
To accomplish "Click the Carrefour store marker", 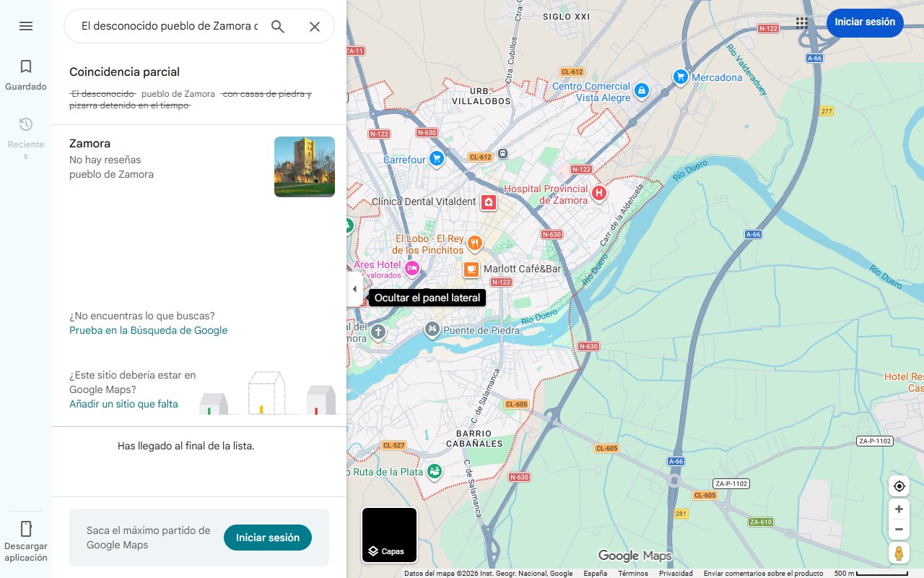I will coord(436,159).
